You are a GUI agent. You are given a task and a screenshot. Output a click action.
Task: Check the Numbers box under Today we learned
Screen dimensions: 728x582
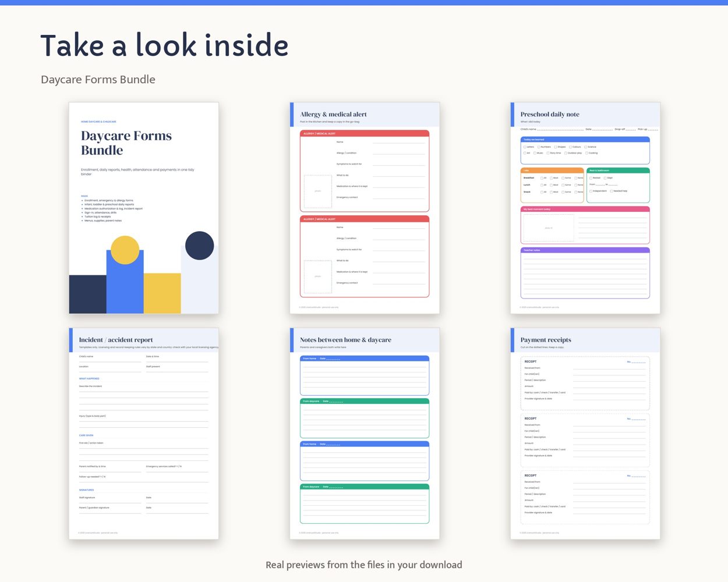tap(539, 147)
